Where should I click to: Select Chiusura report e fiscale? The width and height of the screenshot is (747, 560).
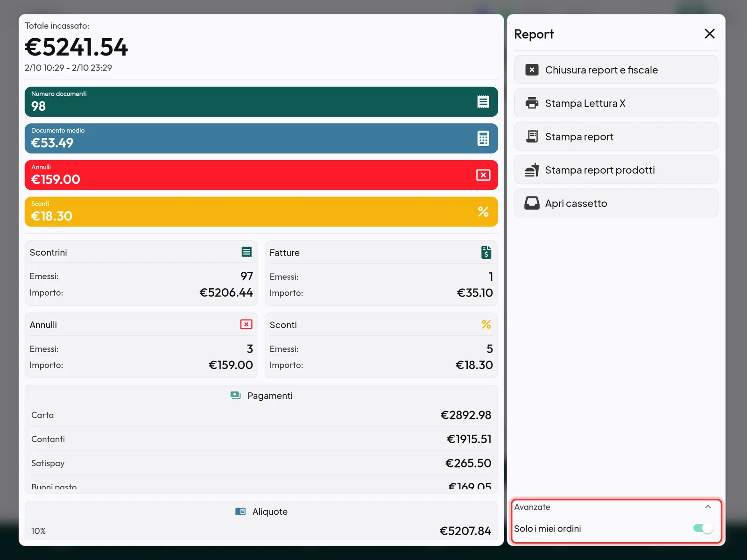coord(616,70)
